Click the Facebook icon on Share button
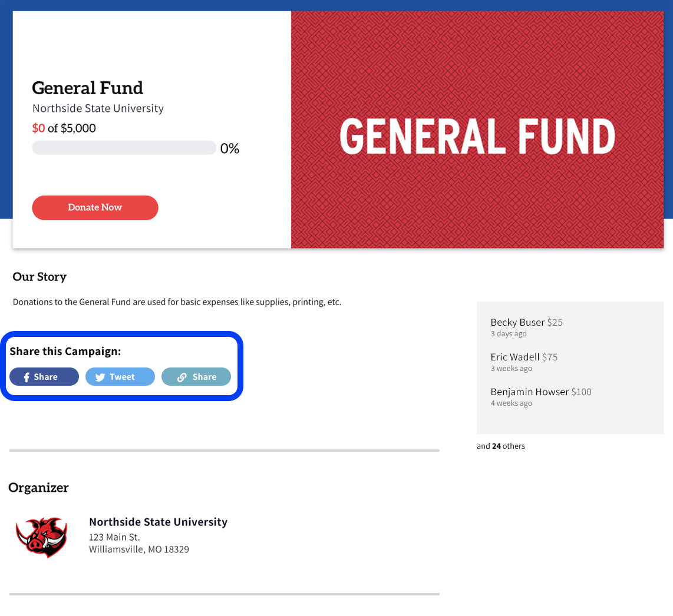673x616 pixels. [x=26, y=377]
